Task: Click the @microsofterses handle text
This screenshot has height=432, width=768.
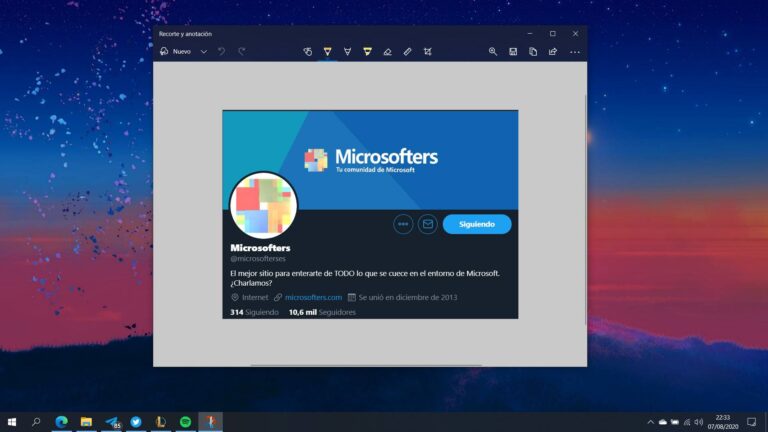Action: coord(258,259)
